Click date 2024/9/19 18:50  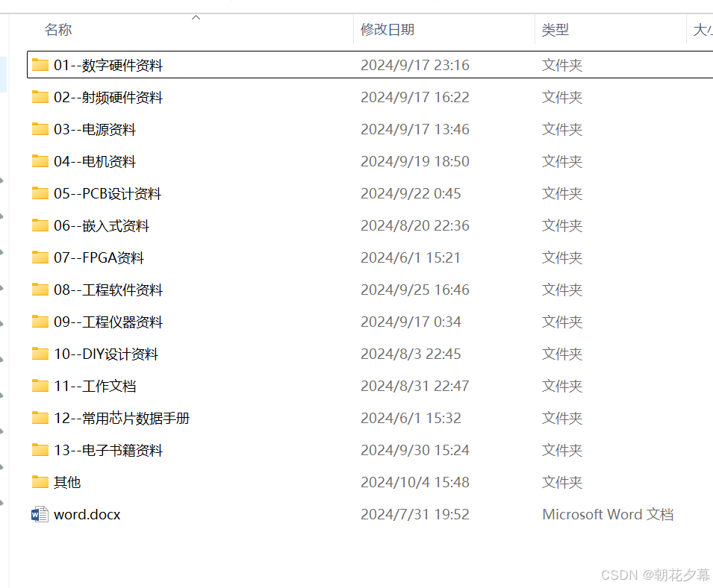click(414, 161)
